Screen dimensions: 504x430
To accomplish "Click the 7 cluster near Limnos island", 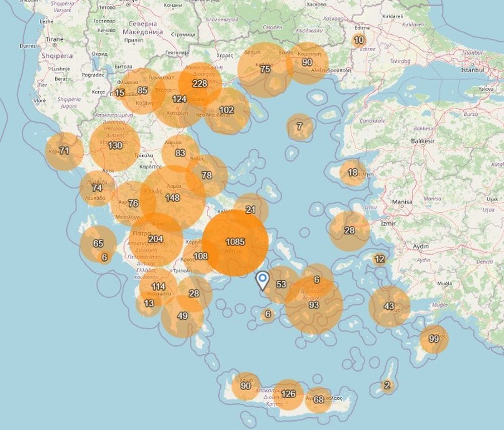I will point(299,126).
